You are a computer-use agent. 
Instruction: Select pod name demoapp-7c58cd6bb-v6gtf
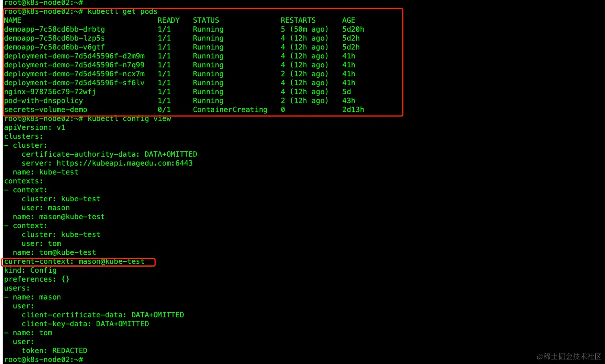click(x=54, y=47)
